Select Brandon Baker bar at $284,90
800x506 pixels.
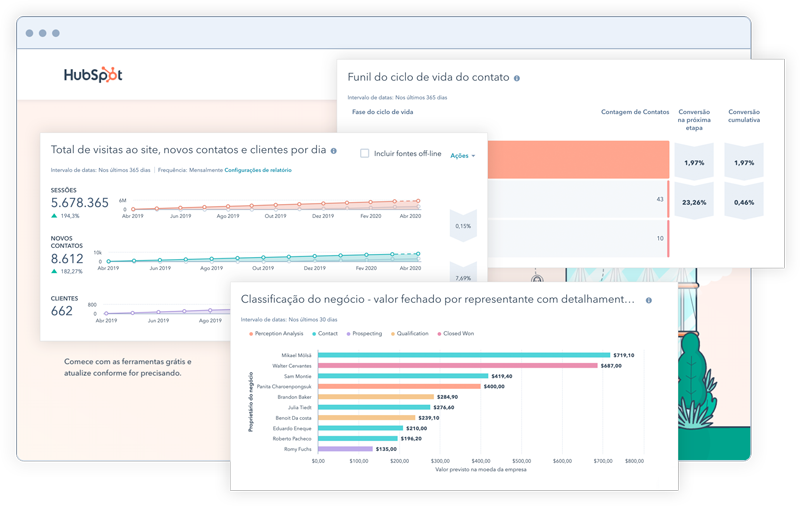pyautogui.click(x=376, y=397)
